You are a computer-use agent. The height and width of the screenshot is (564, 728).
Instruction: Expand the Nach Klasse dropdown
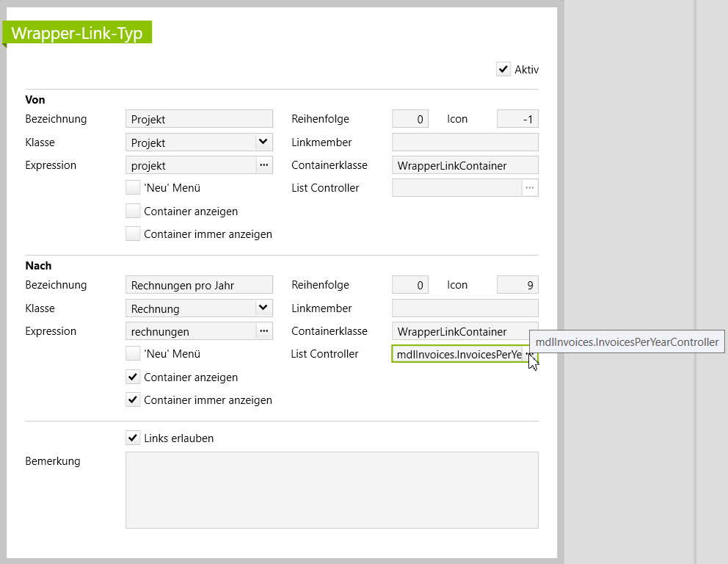tap(263, 308)
